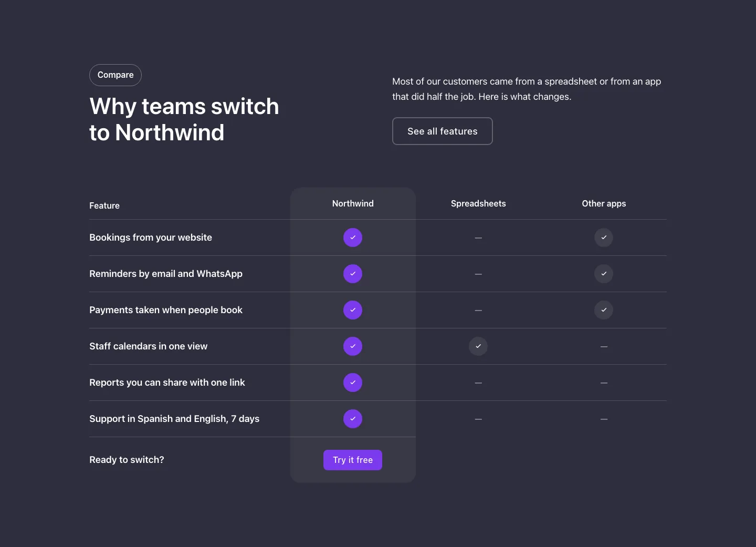Image resolution: width=756 pixels, height=547 pixels.
Task: Select the Northwind column header
Action: point(353,203)
